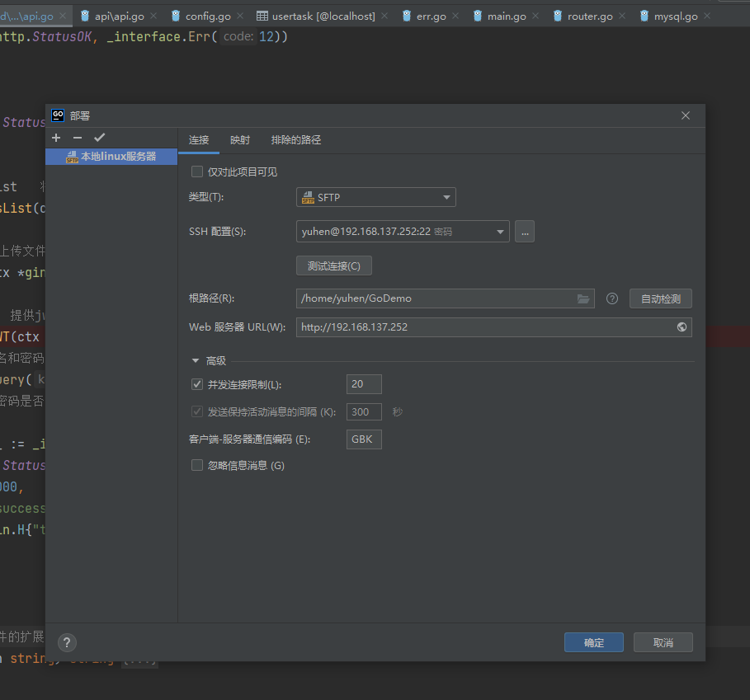Add a new deployment server with plus icon
The height and width of the screenshot is (700, 750).
pos(56,138)
